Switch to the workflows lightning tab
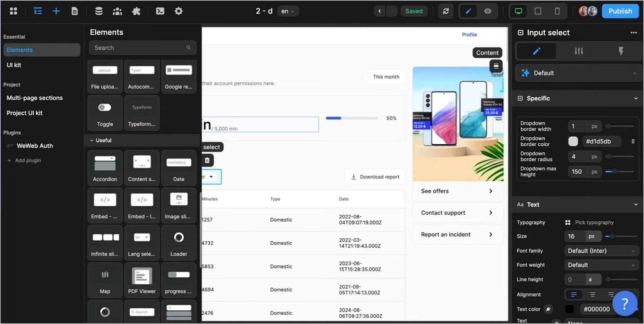This screenshot has height=324, width=644. [621, 51]
